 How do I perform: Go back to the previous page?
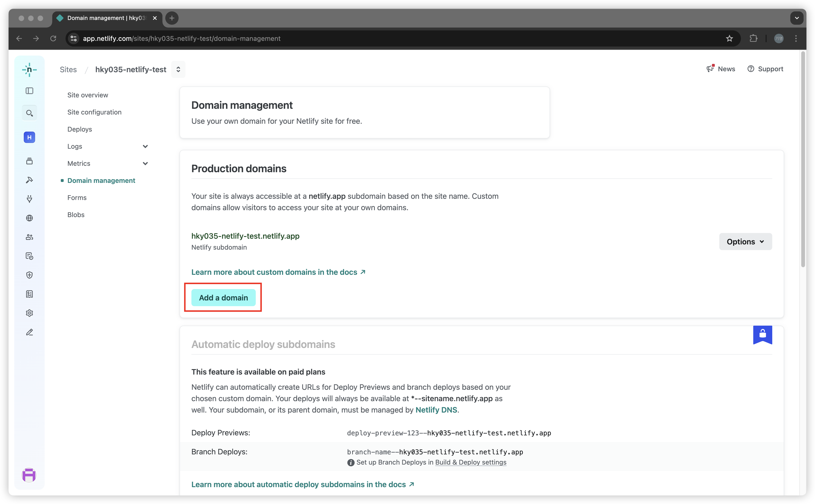pos(19,38)
